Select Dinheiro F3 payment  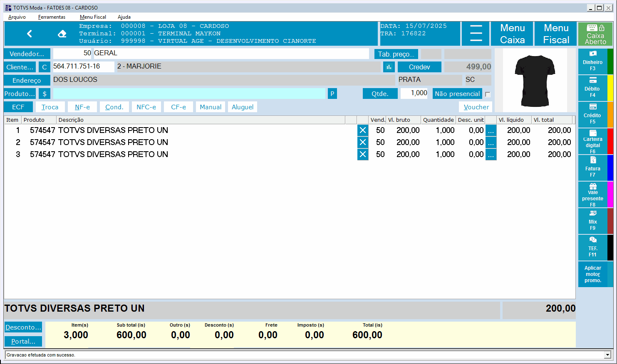click(592, 61)
